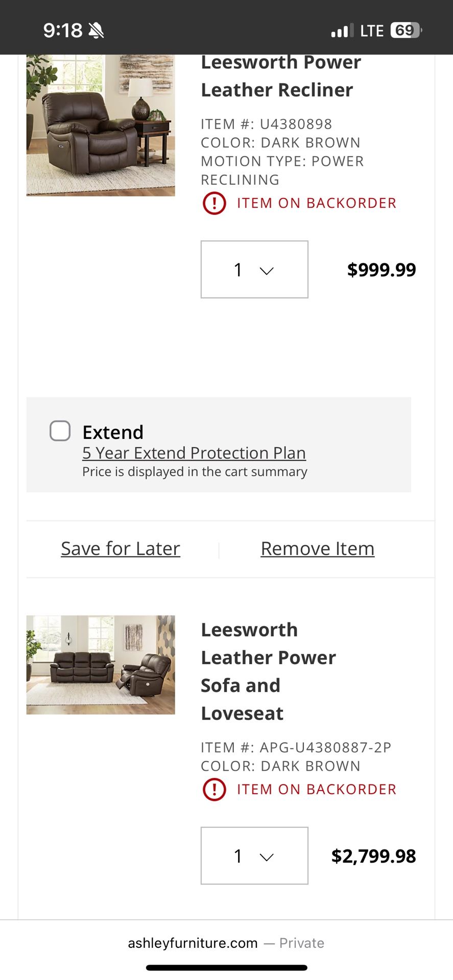The image size is (453, 980).
Task: Open the quantity dropdown for the Sofa and Loveseat
Action: click(254, 855)
